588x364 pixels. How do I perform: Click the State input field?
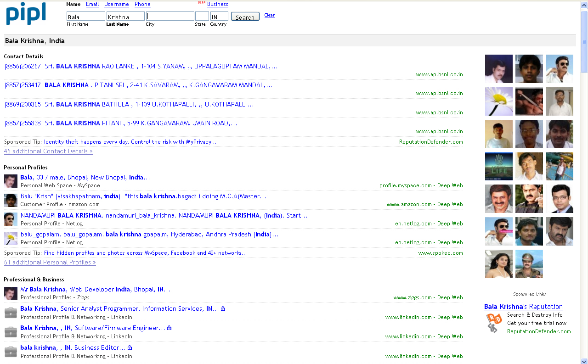202,17
